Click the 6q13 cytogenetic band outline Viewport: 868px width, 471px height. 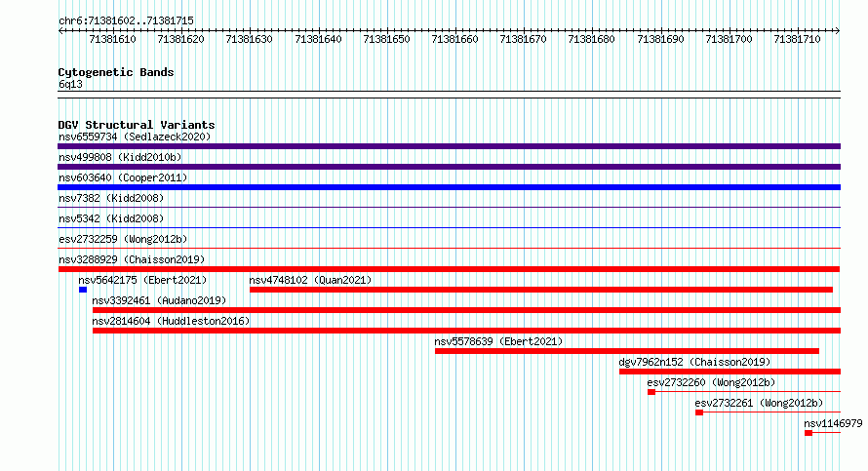click(449, 95)
